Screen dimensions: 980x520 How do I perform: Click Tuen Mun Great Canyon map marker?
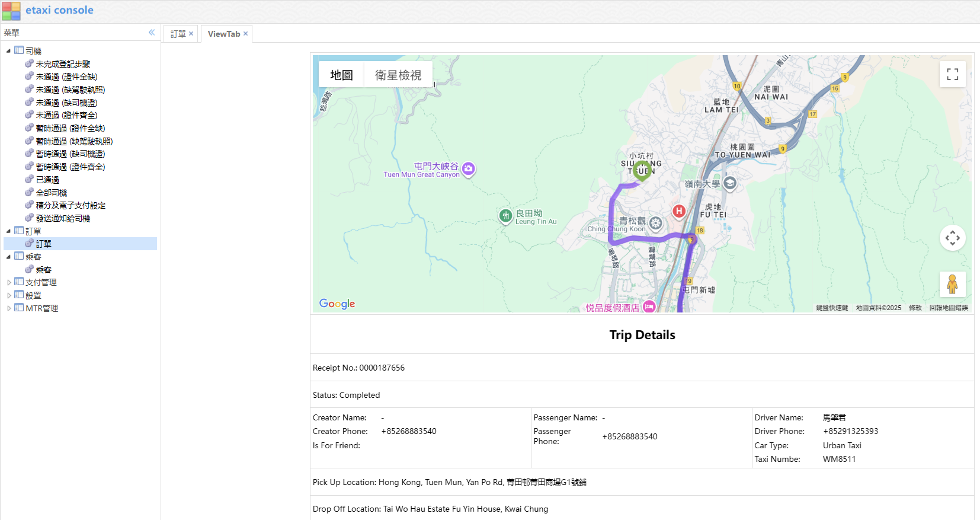tap(468, 169)
